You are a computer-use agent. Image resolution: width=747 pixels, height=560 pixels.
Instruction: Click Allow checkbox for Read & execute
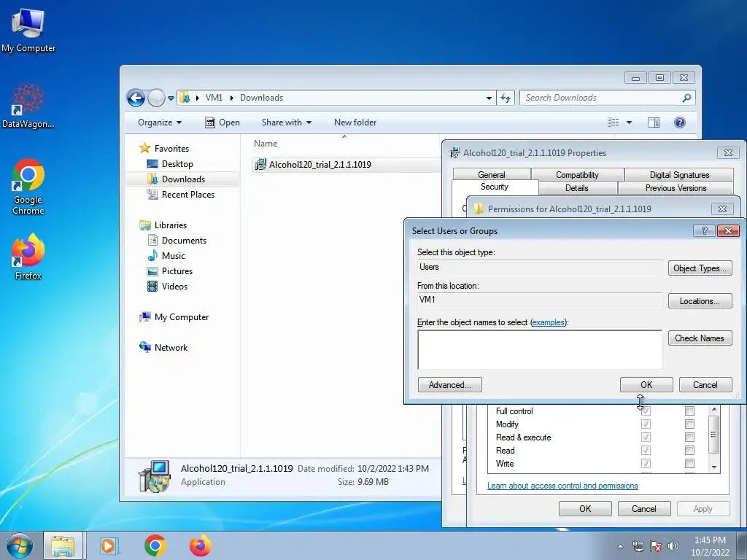tap(646, 437)
